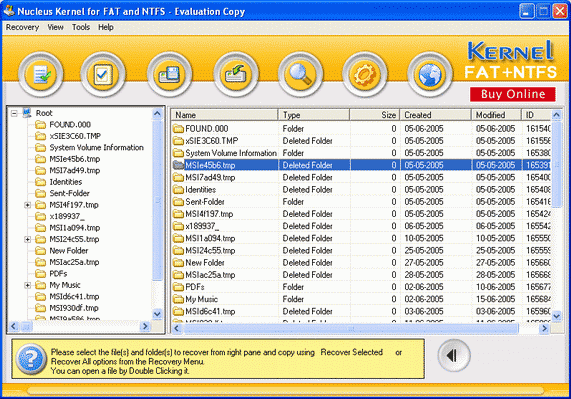Expand the MSI24c55.tmp tree node
Image resolution: width=571 pixels, height=399 pixels.
point(27,240)
